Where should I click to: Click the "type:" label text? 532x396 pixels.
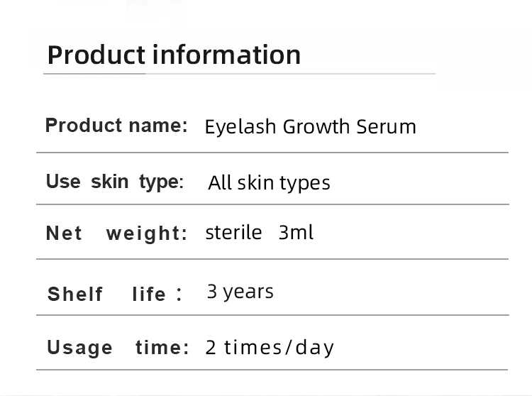point(161,182)
